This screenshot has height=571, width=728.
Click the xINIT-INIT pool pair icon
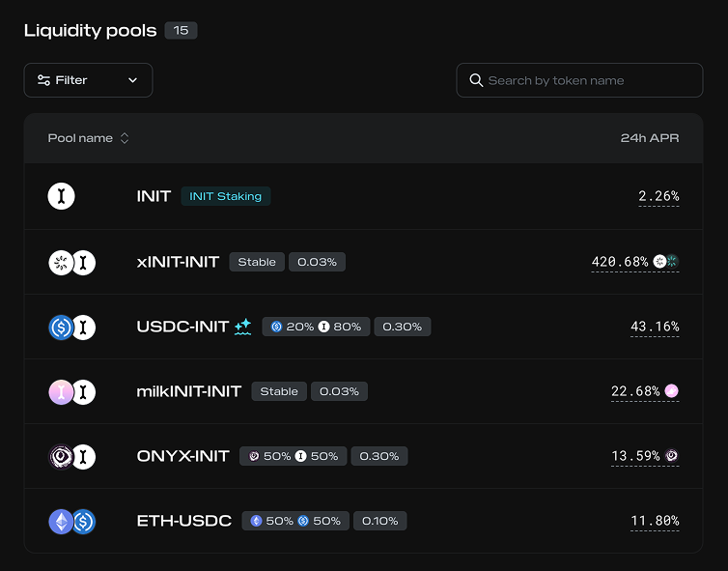72,262
